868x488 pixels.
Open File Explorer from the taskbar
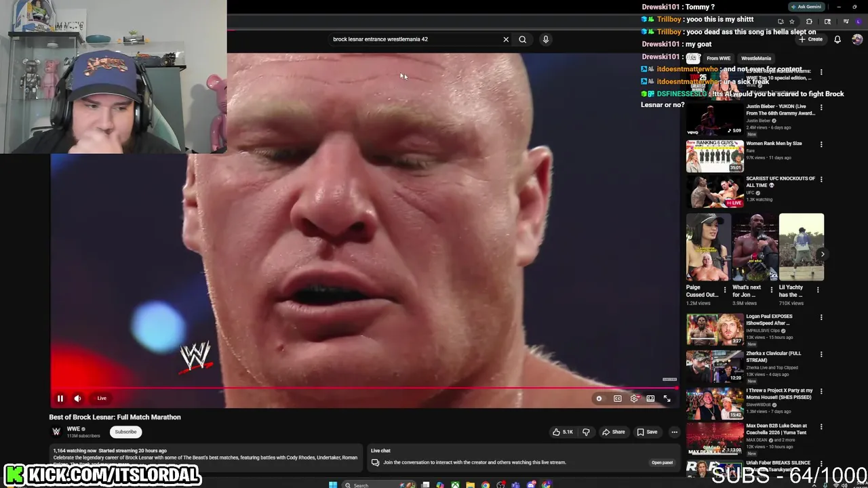[x=470, y=485]
